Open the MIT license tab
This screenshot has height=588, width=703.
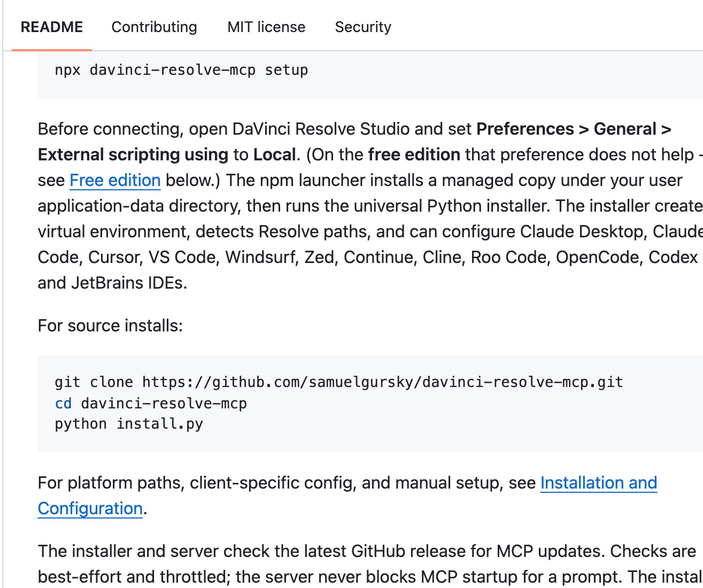coord(266,27)
